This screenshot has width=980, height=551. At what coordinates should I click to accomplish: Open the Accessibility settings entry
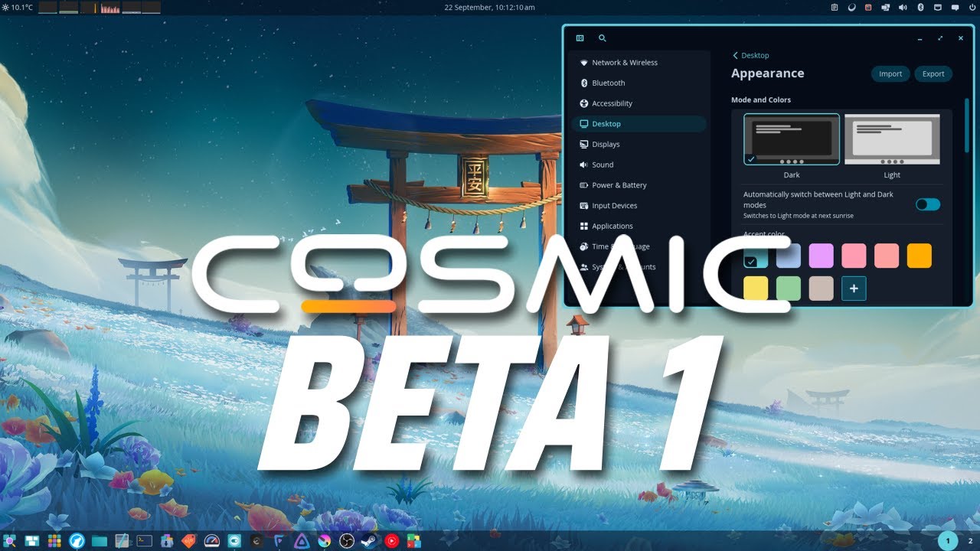coord(612,103)
